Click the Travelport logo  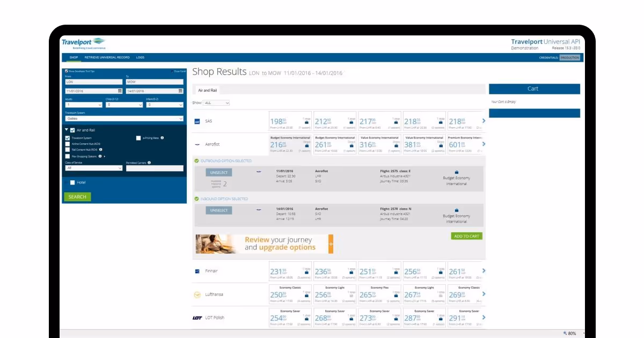(84, 43)
